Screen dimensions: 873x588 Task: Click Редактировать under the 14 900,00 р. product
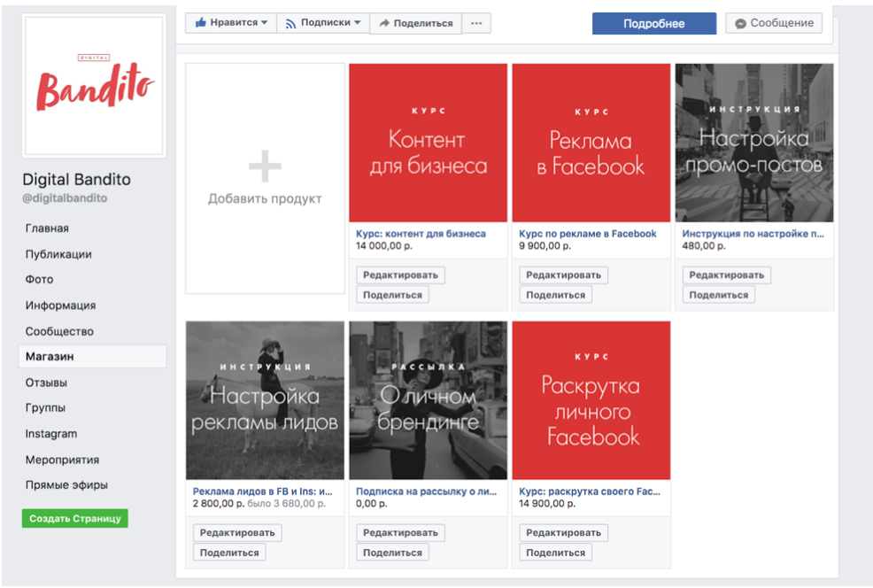point(564,533)
